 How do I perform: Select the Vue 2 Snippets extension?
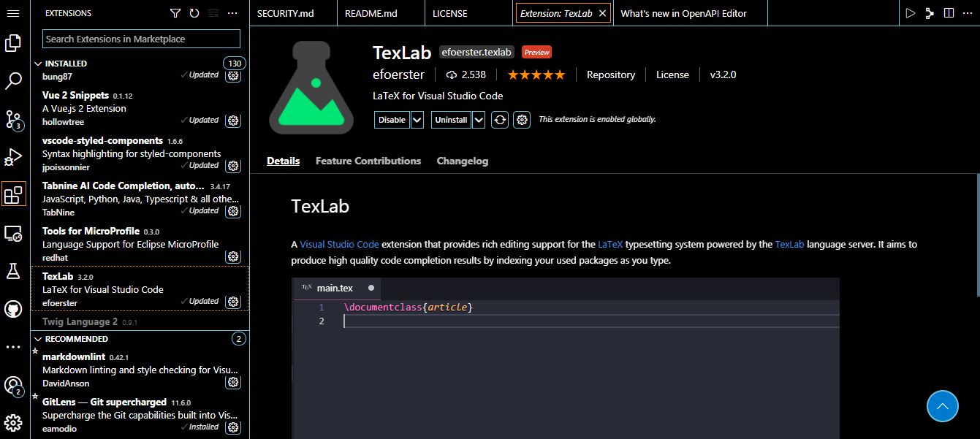pyautogui.click(x=140, y=108)
